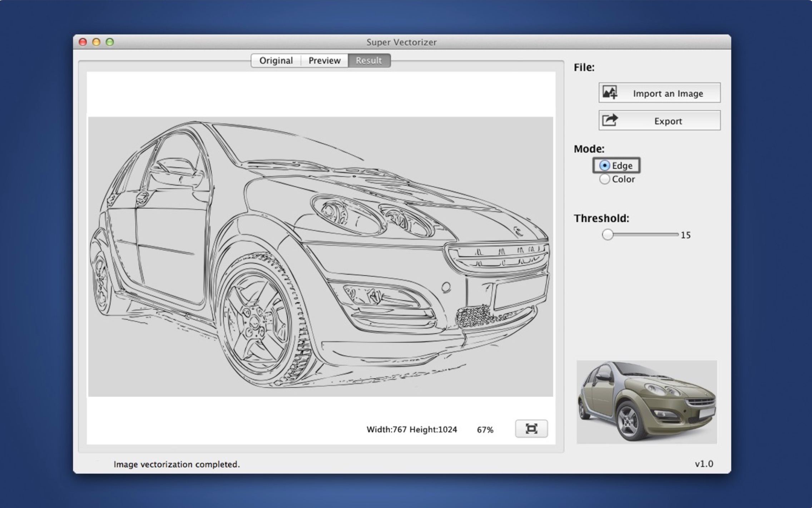Click the fit-to-window zoom icon
Viewport: 812px width, 508px height.
pos(531,428)
